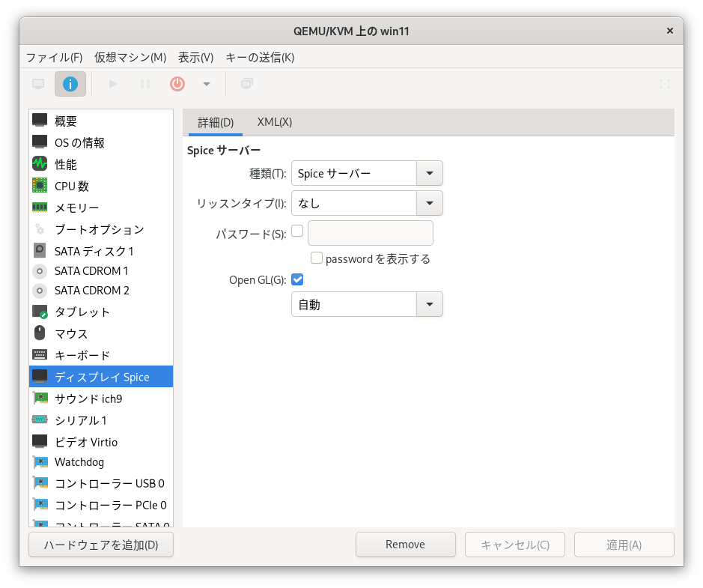Select SATA ディスク 1 disk icon
Image resolution: width=703 pixels, height=588 pixels.
tap(40, 250)
